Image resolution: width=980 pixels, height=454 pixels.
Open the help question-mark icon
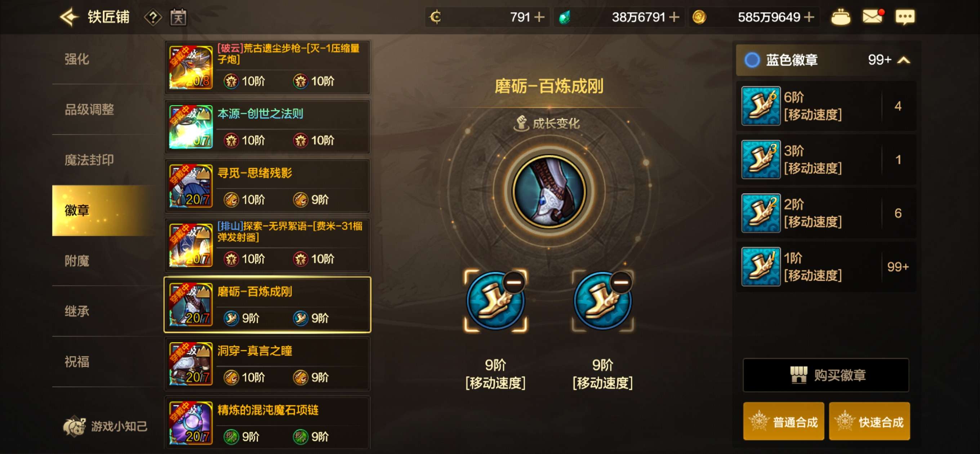click(x=153, y=17)
